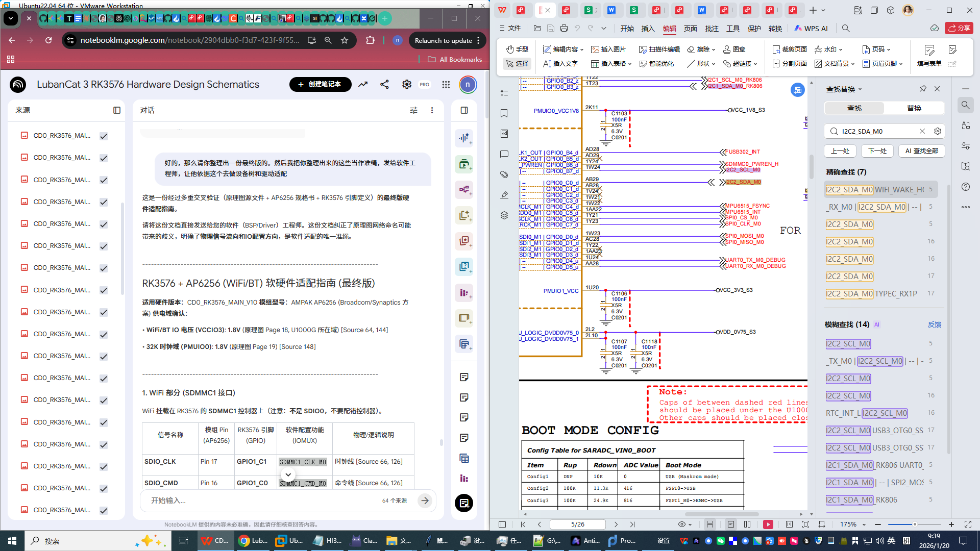Click the 创建笔记本 button
The image size is (980, 551).
click(x=320, y=84)
